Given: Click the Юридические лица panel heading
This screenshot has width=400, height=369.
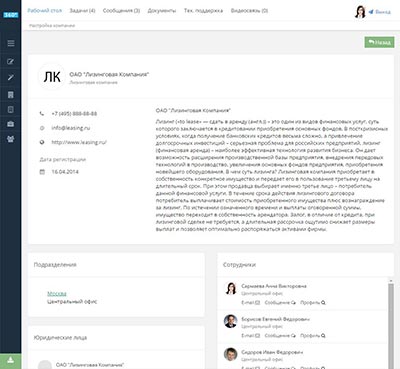Looking at the screenshot, I should (60, 338).
